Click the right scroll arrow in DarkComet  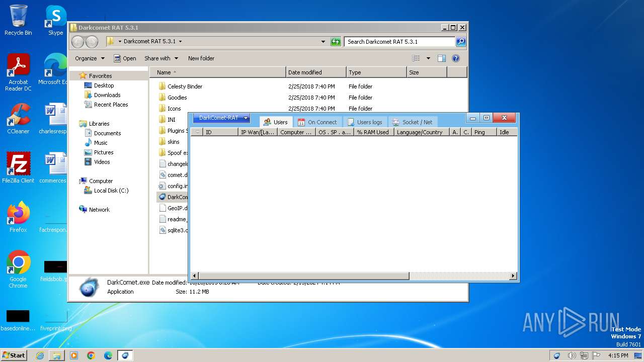tap(513, 276)
